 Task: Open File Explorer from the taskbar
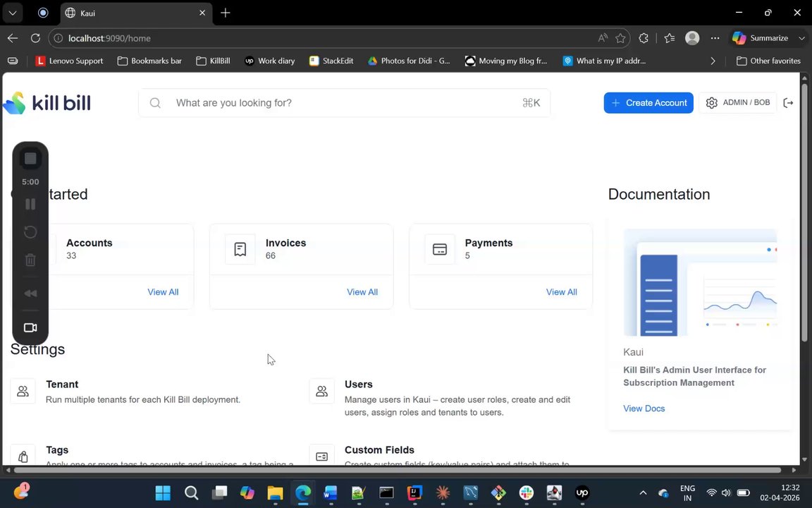pos(275,492)
